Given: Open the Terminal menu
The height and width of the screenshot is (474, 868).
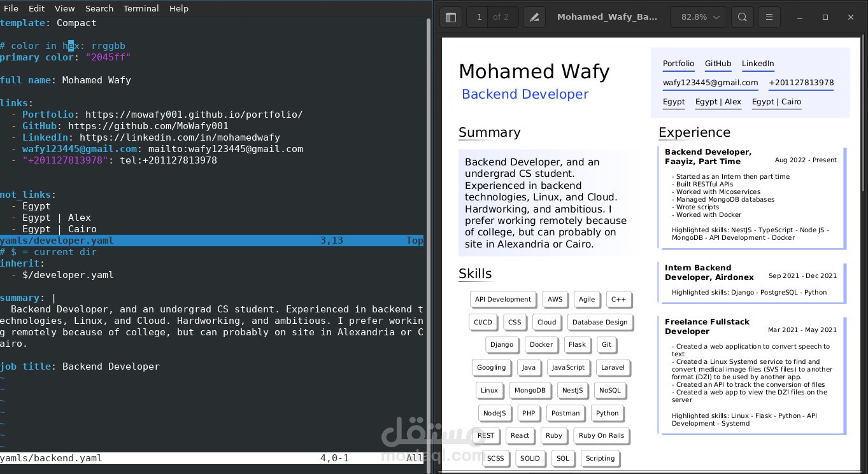Looking at the screenshot, I should click(x=141, y=8).
